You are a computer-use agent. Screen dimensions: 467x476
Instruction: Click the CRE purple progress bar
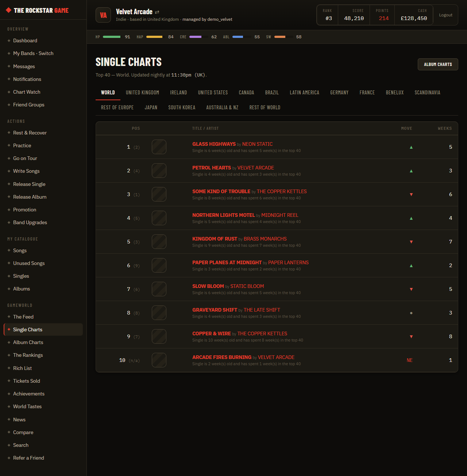[198, 37]
